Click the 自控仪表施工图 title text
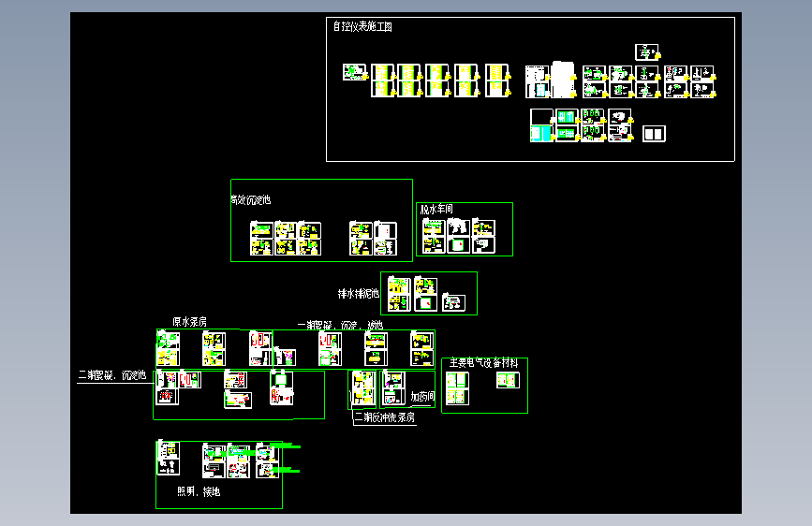This screenshot has width=812, height=526. (x=362, y=26)
